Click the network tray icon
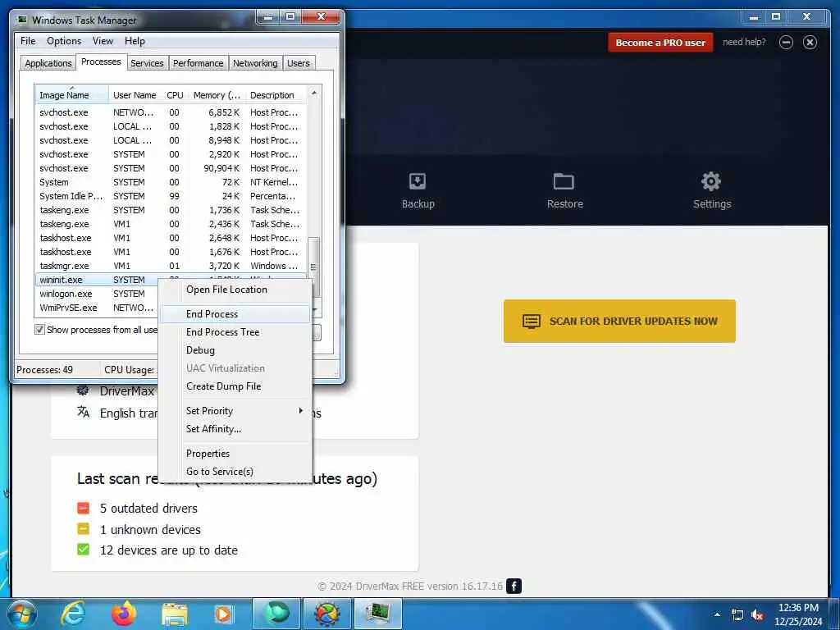The height and width of the screenshot is (630, 840). click(737, 615)
